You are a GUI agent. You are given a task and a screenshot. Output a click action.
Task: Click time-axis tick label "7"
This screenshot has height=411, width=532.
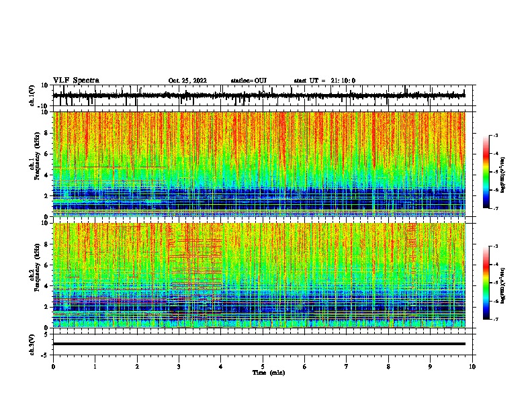point(347,367)
